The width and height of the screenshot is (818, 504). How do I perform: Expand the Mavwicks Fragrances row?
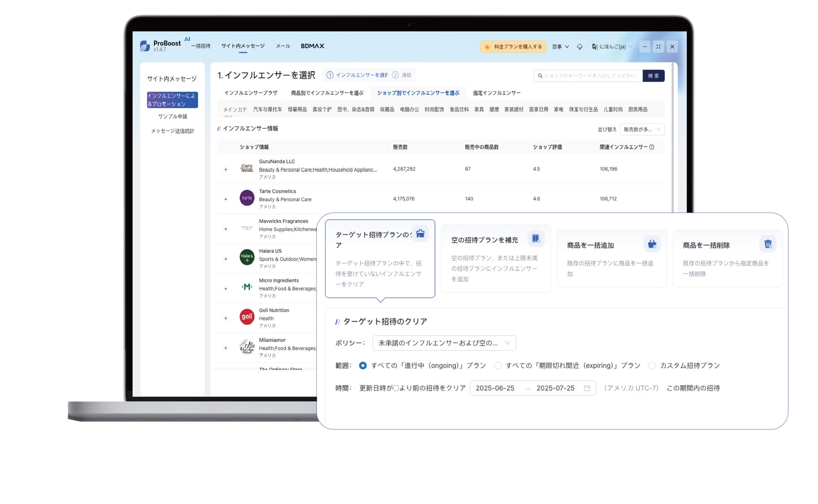tap(226, 229)
